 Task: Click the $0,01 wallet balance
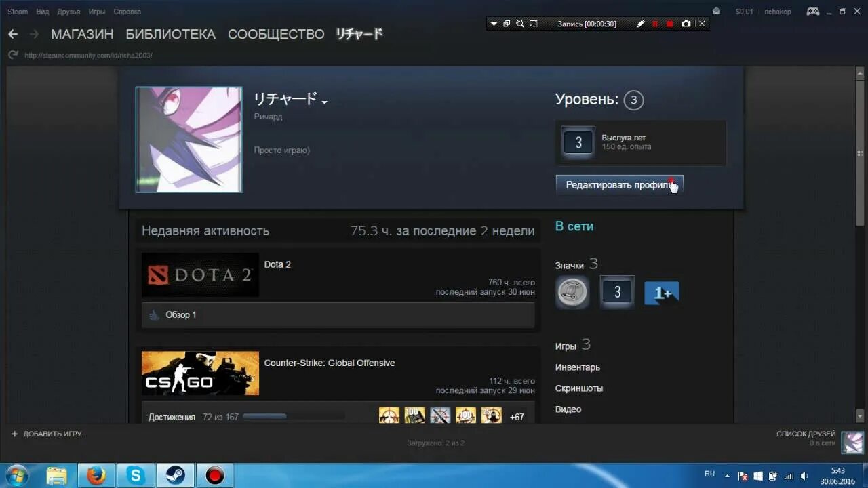tap(744, 12)
